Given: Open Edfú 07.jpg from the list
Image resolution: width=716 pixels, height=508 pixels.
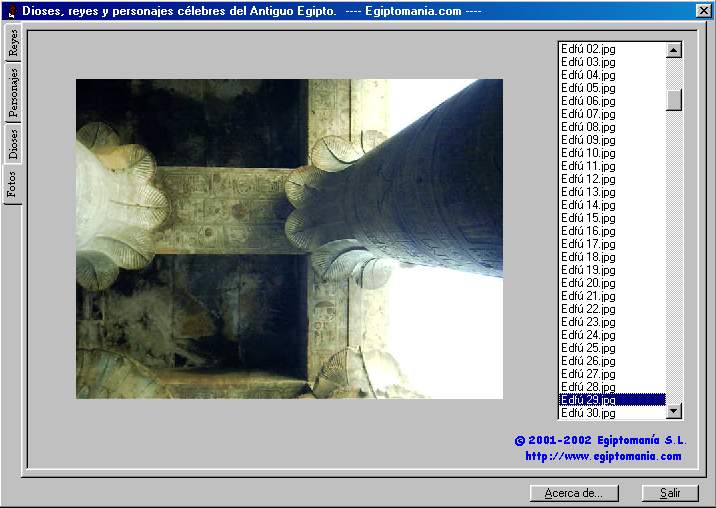Looking at the screenshot, I should tap(612, 113).
